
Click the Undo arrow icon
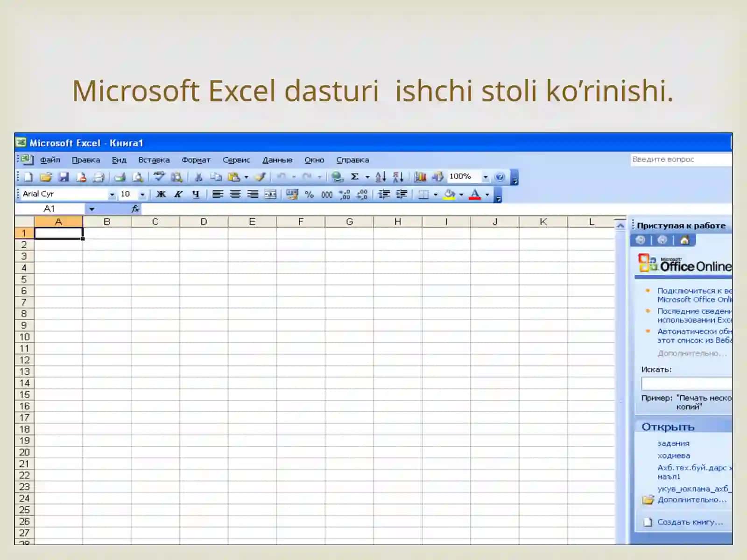tap(281, 176)
